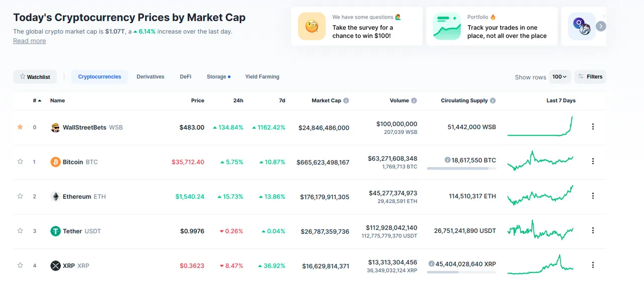Show Market Cap info tooltip icon
Viewport: 644px width, 283px height.
click(x=346, y=101)
